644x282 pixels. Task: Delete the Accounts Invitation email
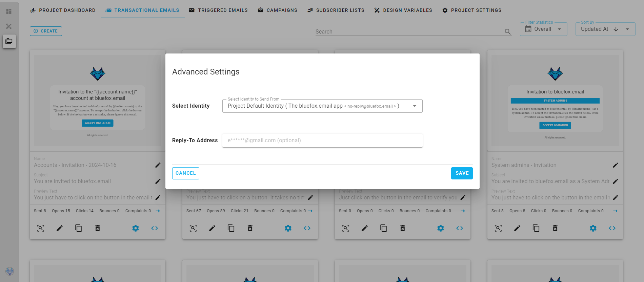[x=97, y=228]
